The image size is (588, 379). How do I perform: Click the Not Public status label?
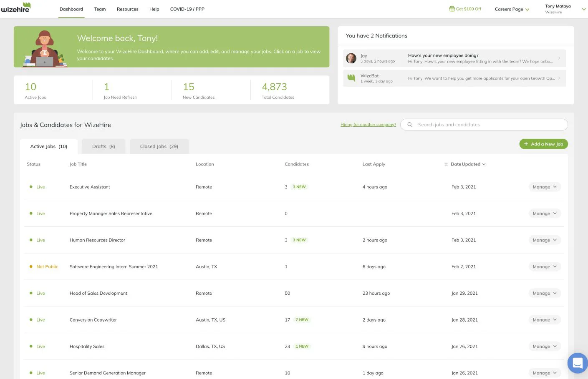47,267
